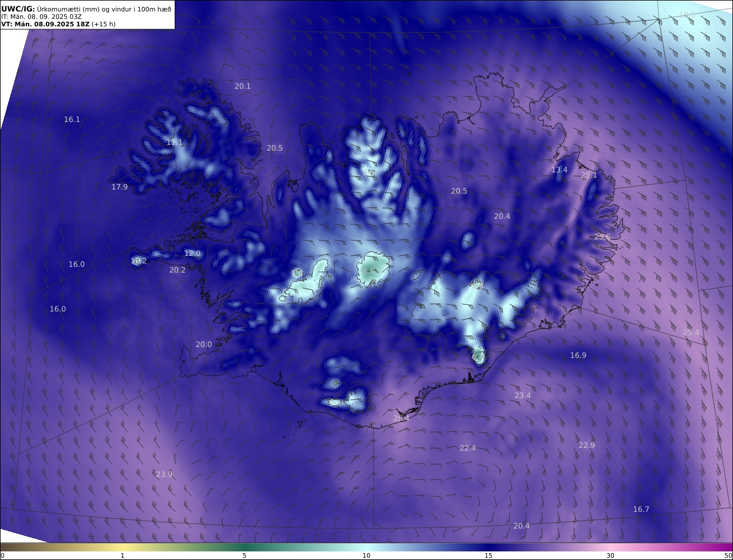Click the 25.6 value label

(602, 236)
